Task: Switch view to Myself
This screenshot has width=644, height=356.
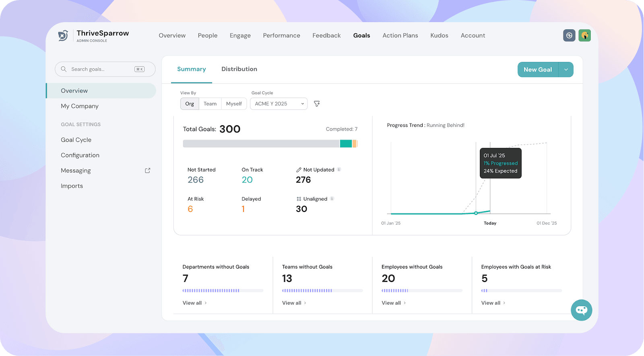Action: [234, 104]
